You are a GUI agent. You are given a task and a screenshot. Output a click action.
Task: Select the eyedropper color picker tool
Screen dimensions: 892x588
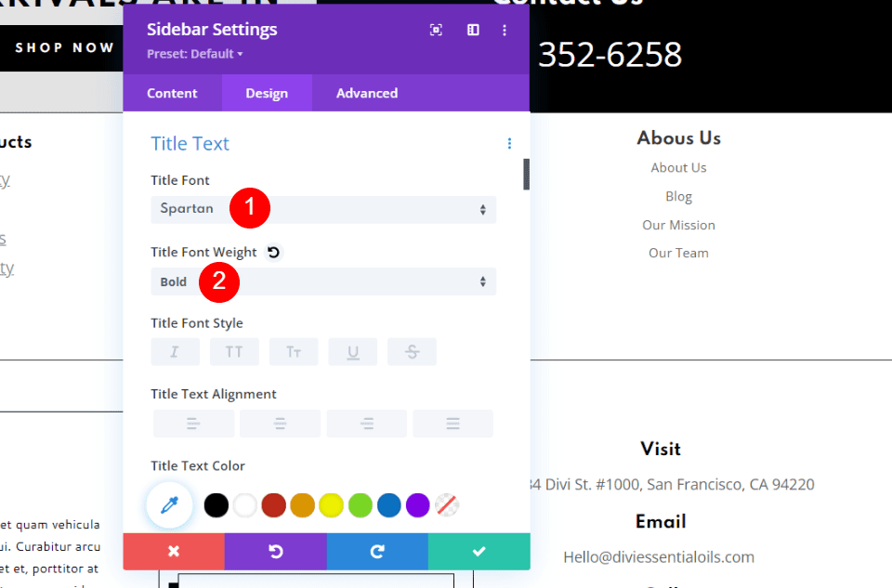point(169,504)
